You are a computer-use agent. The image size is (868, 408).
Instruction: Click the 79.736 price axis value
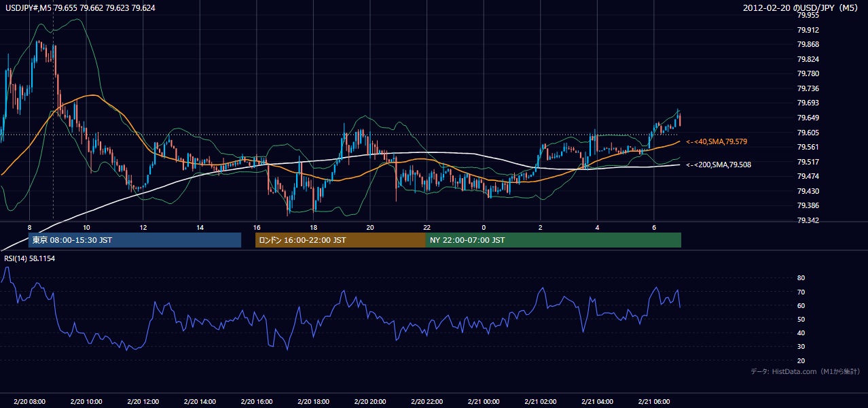[808, 89]
